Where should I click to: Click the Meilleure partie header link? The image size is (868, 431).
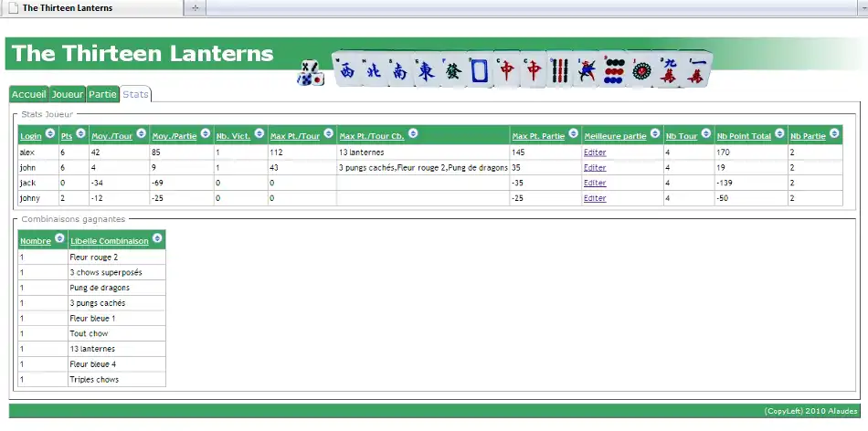coord(615,136)
